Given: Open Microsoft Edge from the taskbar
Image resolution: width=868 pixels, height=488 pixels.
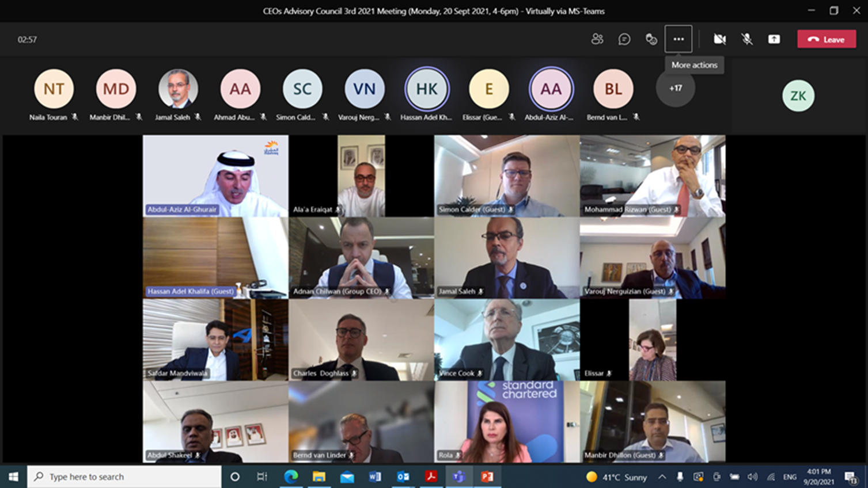Looking at the screenshot, I should click(x=291, y=476).
